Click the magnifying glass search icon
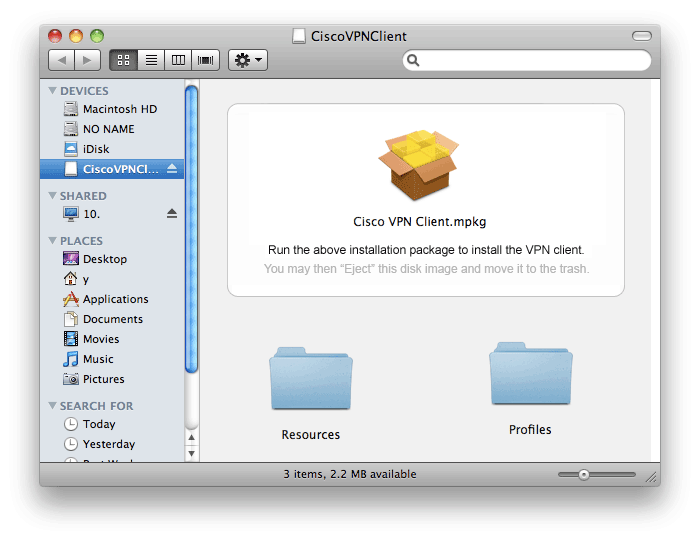700x541 pixels. tap(413, 60)
